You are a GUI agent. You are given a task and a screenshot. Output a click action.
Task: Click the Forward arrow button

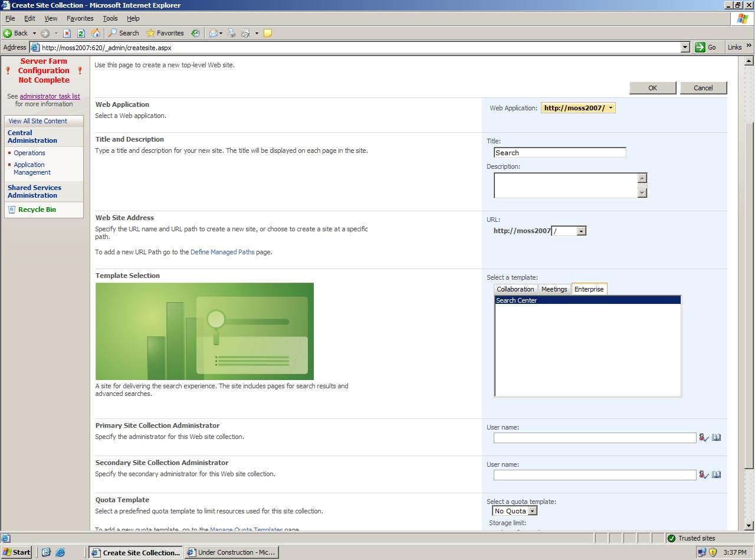(x=45, y=33)
